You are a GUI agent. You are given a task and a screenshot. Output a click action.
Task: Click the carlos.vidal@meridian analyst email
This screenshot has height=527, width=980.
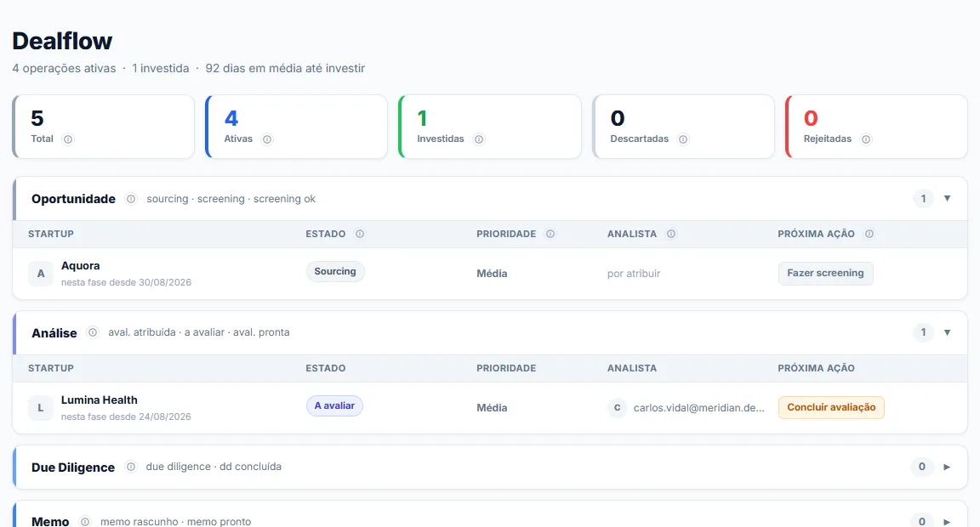click(x=698, y=408)
